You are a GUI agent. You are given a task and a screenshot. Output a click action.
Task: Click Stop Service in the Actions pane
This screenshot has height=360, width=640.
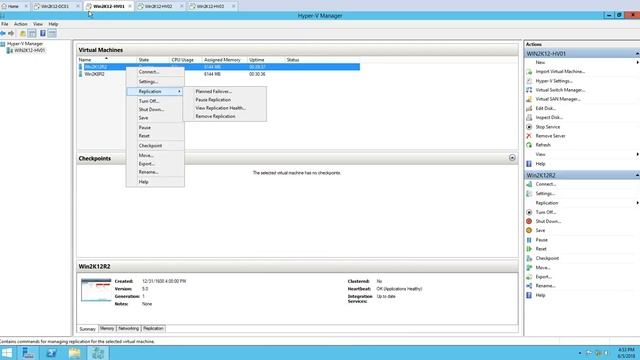click(x=547, y=127)
